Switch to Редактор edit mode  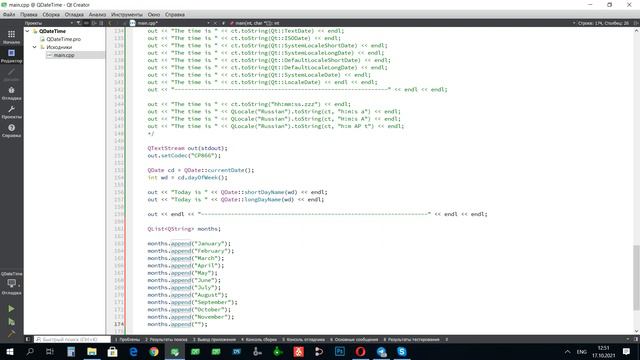tap(11, 56)
